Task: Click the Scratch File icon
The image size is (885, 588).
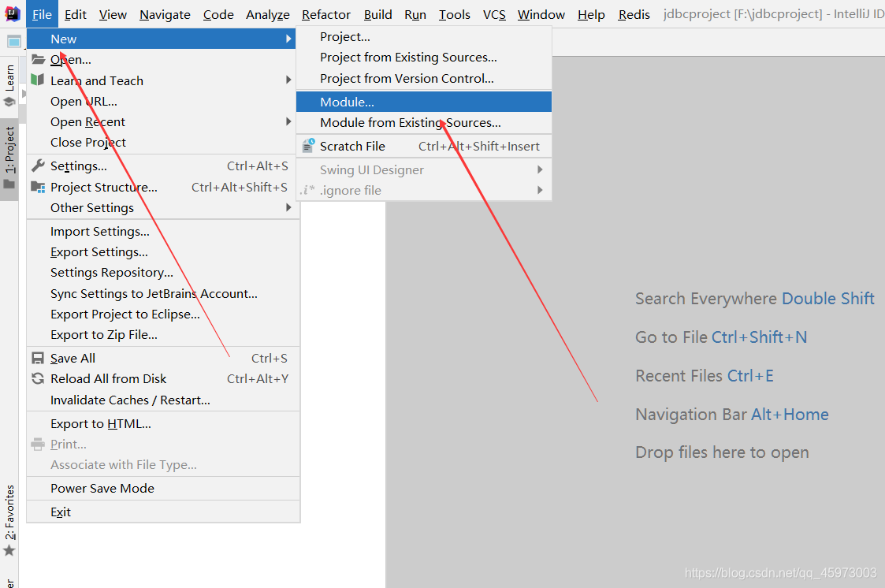Action: (308, 146)
